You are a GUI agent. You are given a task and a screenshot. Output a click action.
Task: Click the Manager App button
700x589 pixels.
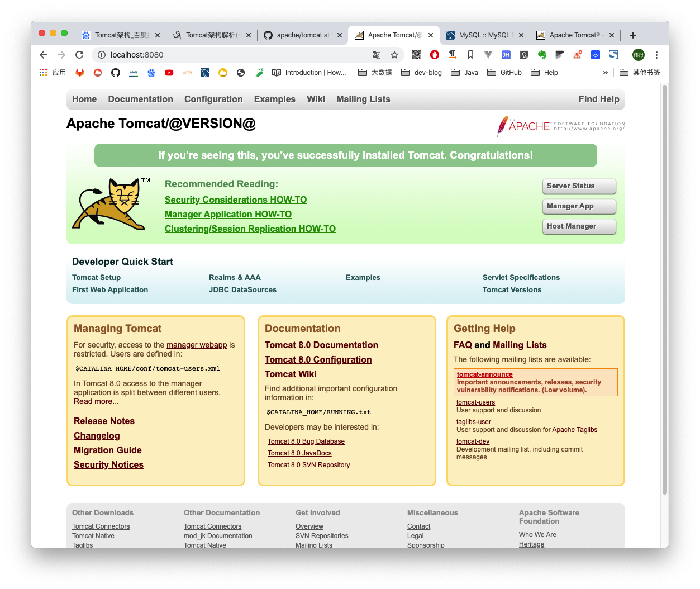point(579,206)
